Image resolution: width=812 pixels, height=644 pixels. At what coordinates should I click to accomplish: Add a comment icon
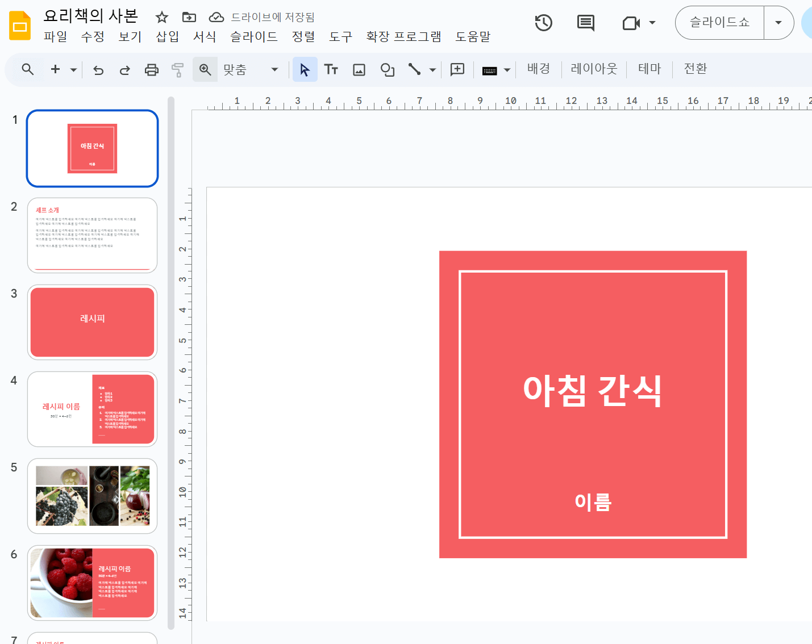457,69
